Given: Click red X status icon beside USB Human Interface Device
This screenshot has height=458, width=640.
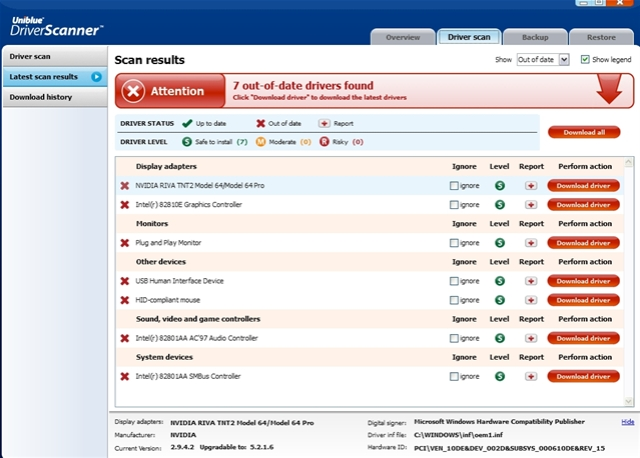Looking at the screenshot, I should coord(125,281).
